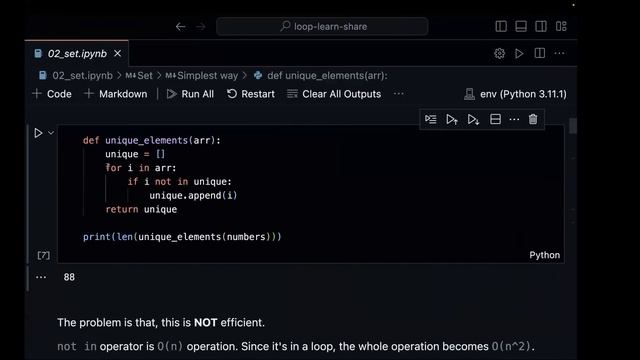This screenshot has width=640, height=360.
Task: Execute above cells with the cell toolbar icon
Action: pos(451,119)
